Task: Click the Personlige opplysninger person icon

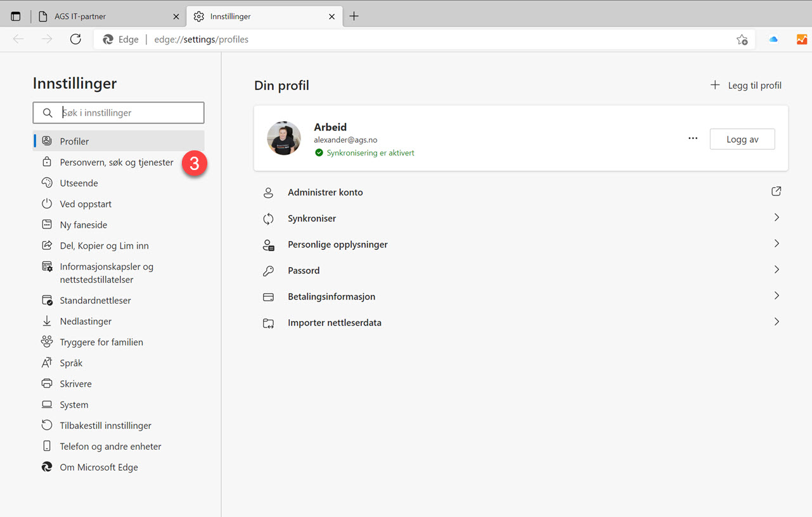Action: tap(269, 245)
